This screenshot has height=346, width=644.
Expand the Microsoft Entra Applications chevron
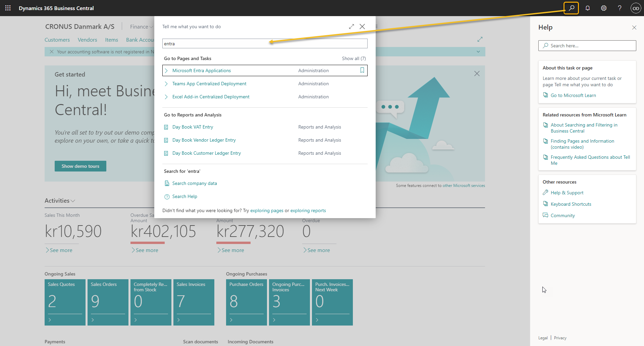click(166, 70)
